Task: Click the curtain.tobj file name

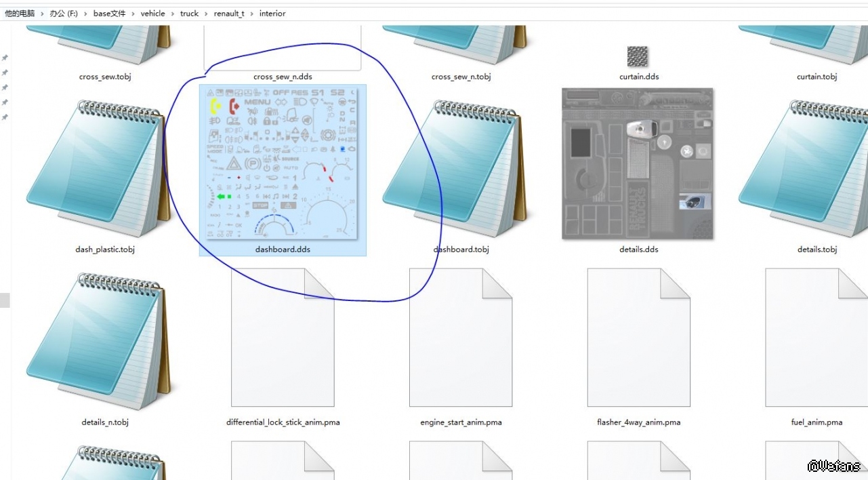Action: pos(817,77)
